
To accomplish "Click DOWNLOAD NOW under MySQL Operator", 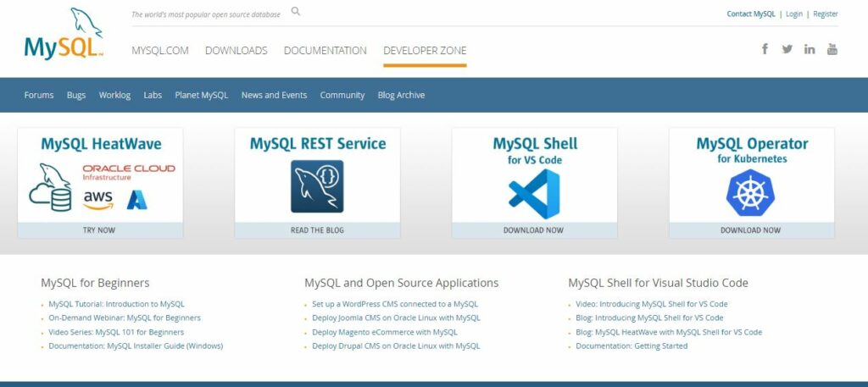I will tap(751, 230).
